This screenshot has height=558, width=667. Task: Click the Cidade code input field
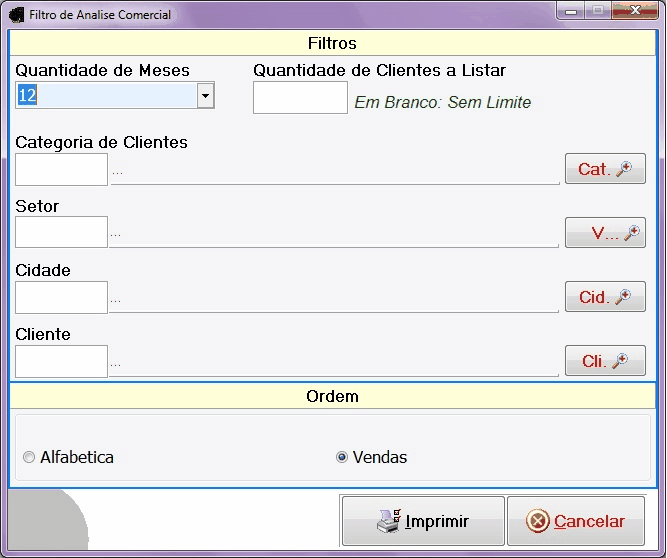point(61,297)
